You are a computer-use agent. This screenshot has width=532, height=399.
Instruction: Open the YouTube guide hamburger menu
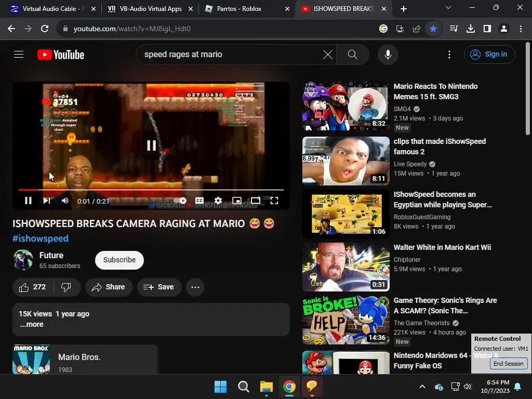[x=19, y=54]
